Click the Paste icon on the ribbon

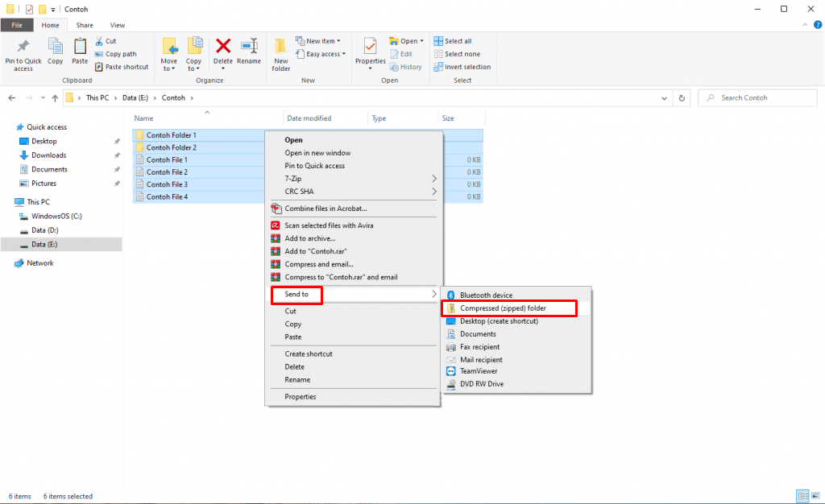(x=80, y=50)
